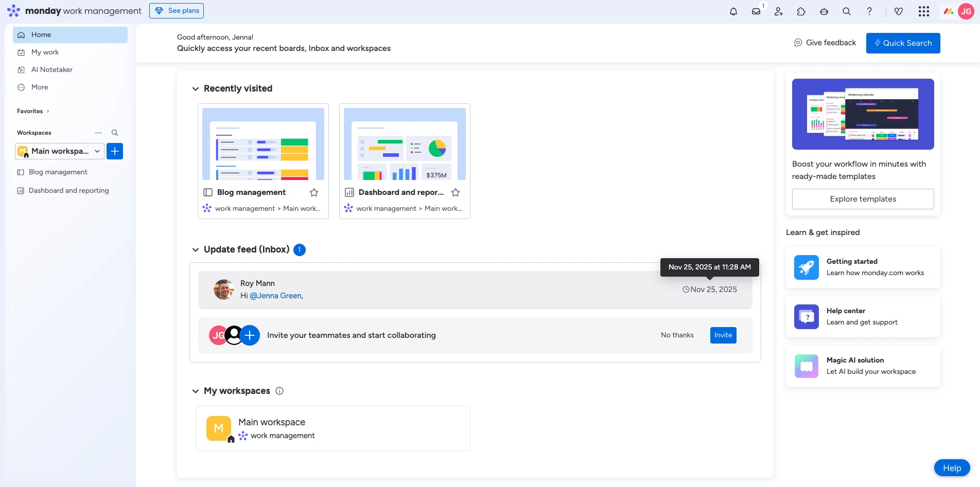Open workspaces three-dot options menu
Image resolution: width=980 pixels, height=487 pixels.
click(98, 133)
